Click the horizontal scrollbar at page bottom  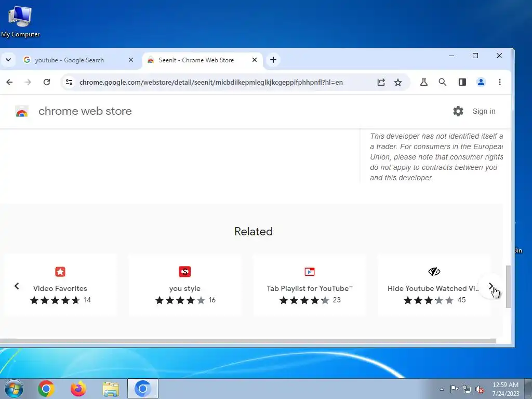(x=248, y=341)
